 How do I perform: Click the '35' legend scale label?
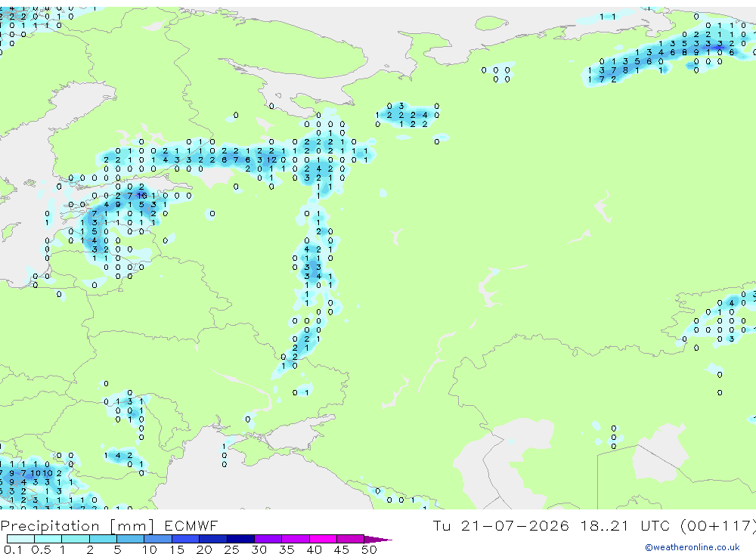tap(287, 549)
